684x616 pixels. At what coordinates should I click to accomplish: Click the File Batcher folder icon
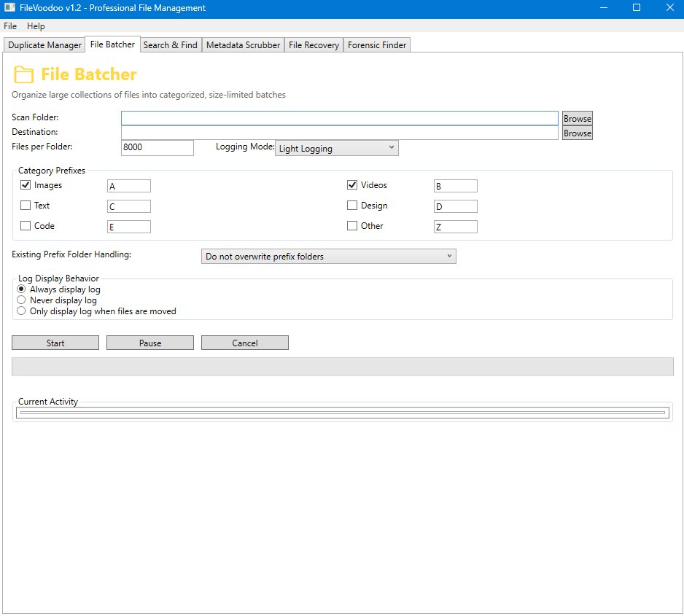coord(23,74)
